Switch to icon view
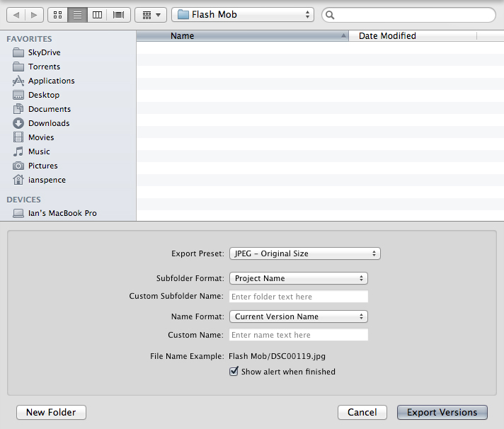Image resolution: width=504 pixels, height=429 pixels. point(58,15)
